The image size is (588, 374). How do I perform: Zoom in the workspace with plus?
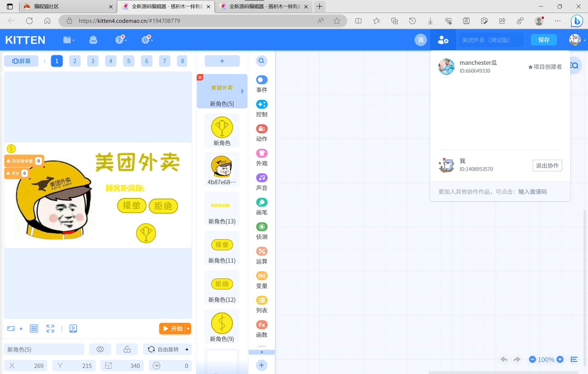point(560,359)
